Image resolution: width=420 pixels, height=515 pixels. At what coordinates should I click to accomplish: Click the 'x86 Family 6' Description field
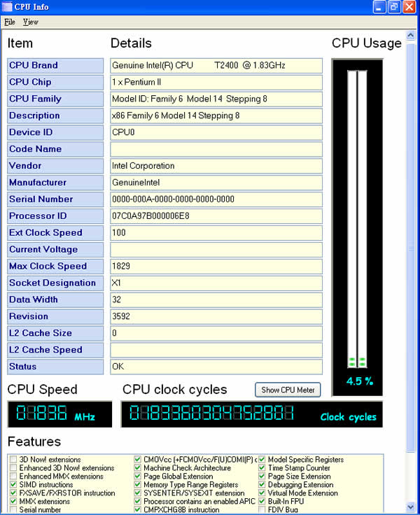[216, 116]
